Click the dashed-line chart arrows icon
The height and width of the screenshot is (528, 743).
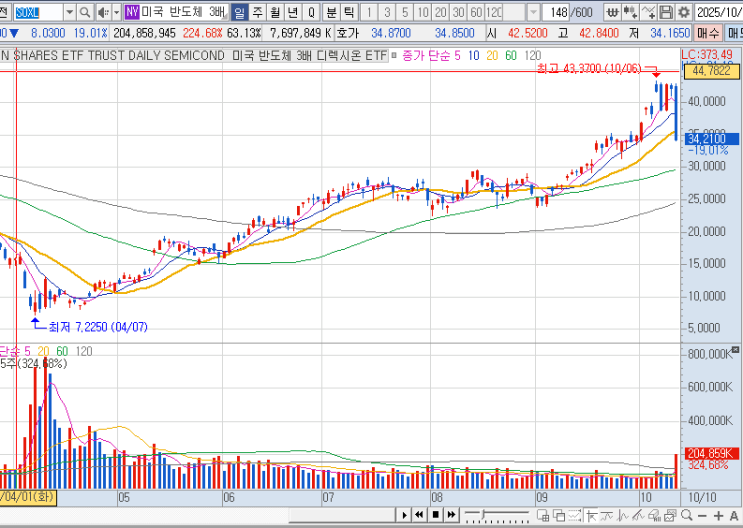coord(575,515)
